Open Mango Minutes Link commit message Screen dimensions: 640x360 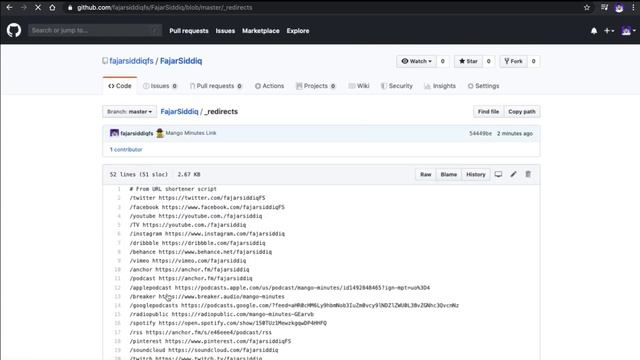coord(191,133)
